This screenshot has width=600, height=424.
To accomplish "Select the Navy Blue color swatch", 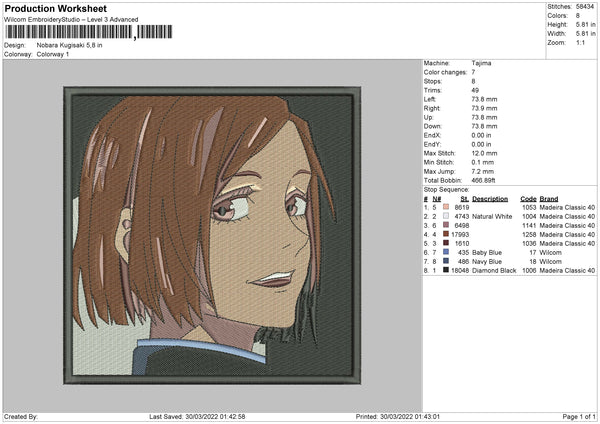I will pos(446,261).
